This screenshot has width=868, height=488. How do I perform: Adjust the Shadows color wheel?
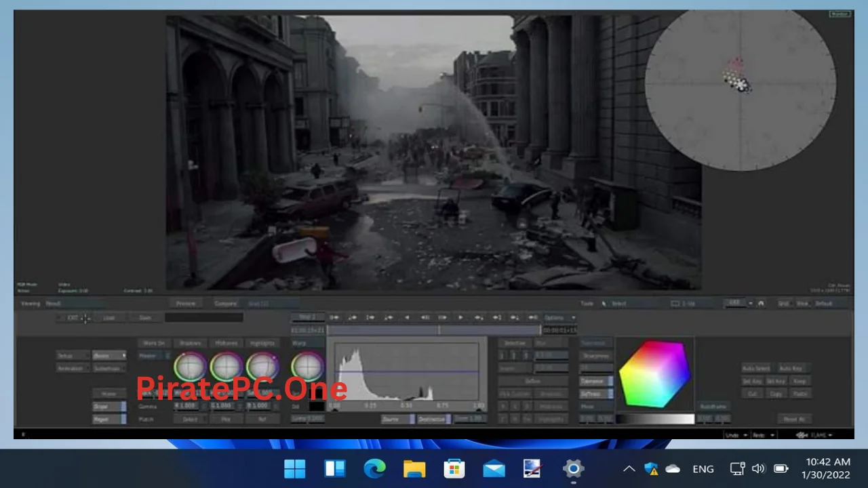pos(190,367)
